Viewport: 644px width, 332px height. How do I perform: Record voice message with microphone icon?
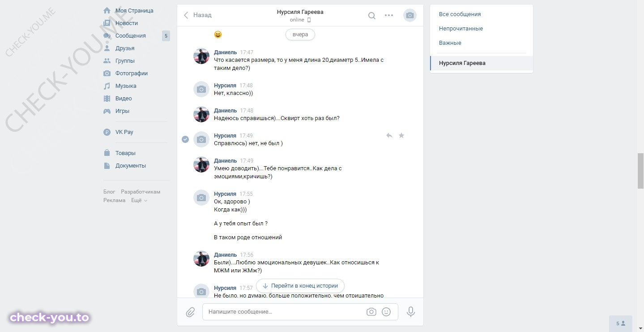click(411, 312)
